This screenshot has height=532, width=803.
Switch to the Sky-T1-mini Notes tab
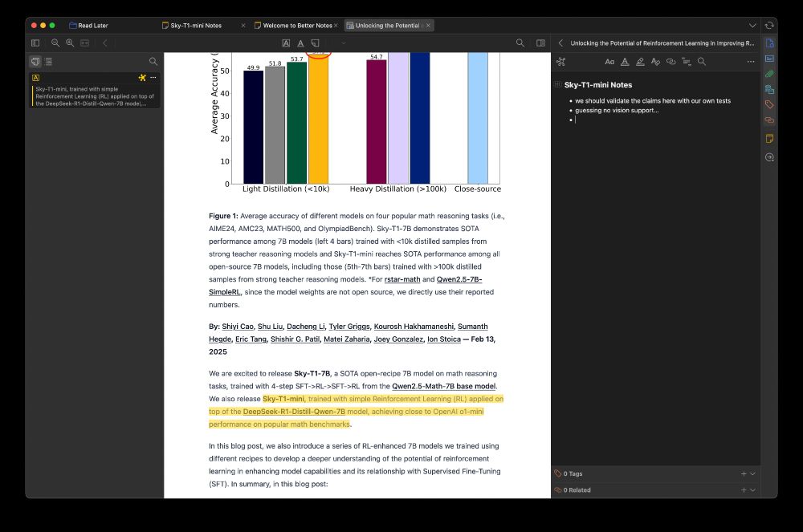coord(196,26)
